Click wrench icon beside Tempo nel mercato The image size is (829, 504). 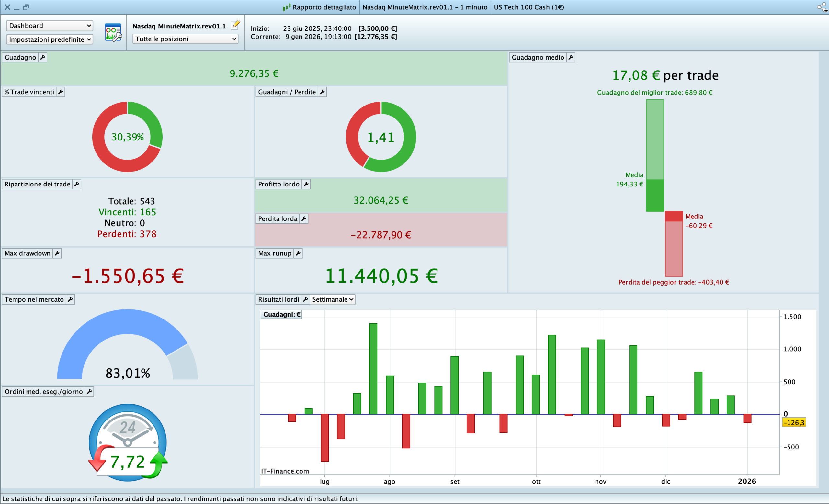tap(70, 299)
